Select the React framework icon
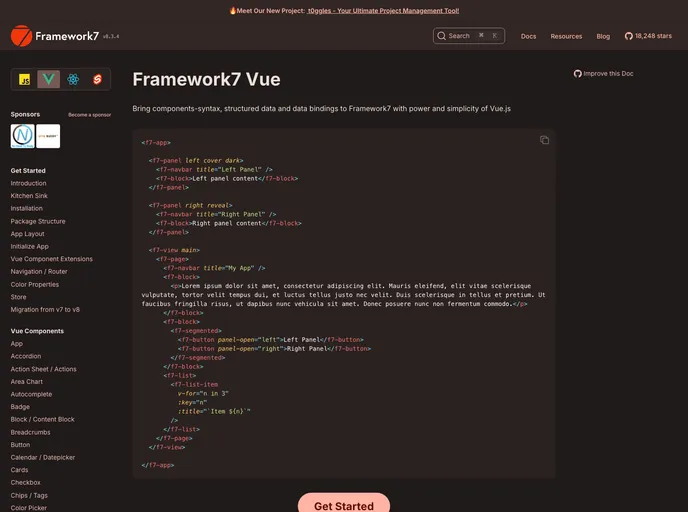 pyautogui.click(x=73, y=79)
